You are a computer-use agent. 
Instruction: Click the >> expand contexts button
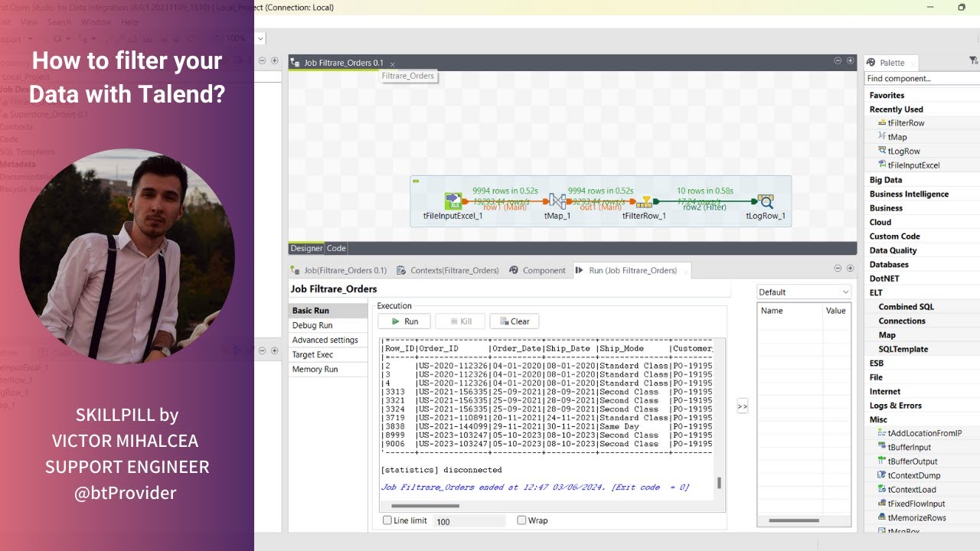pyautogui.click(x=742, y=407)
